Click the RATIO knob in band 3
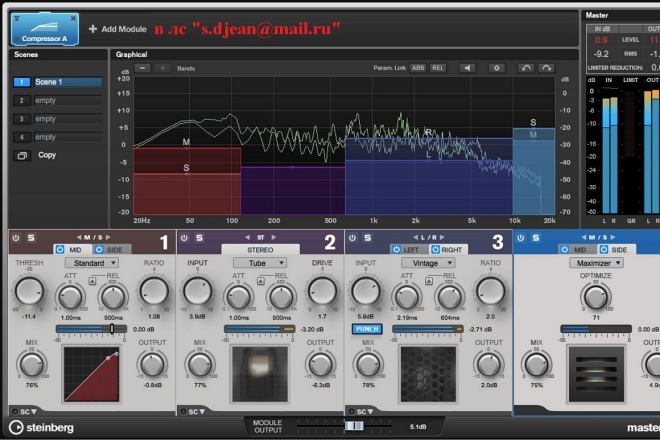 [490, 291]
